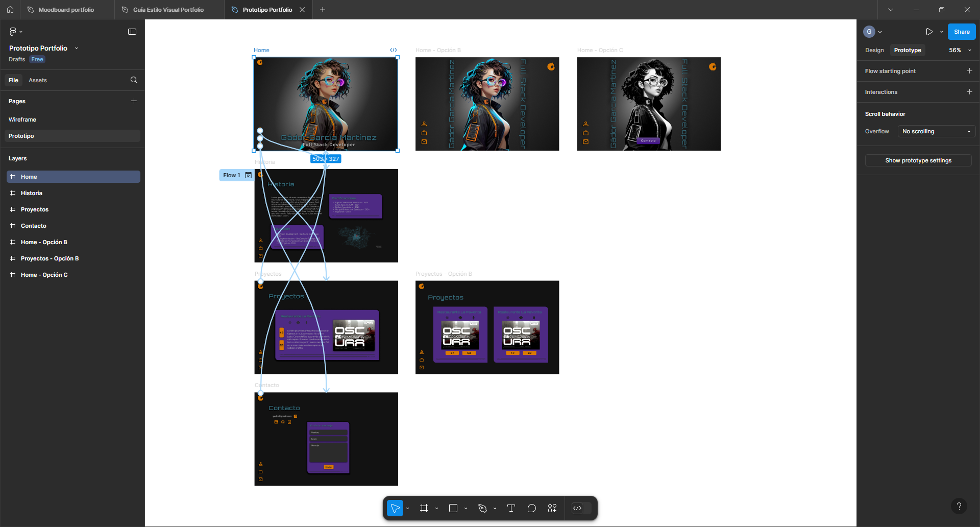Viewport: 980px width, 527px height.
Task: Open Flow 1 settings icon
Action: click(249, 175)
